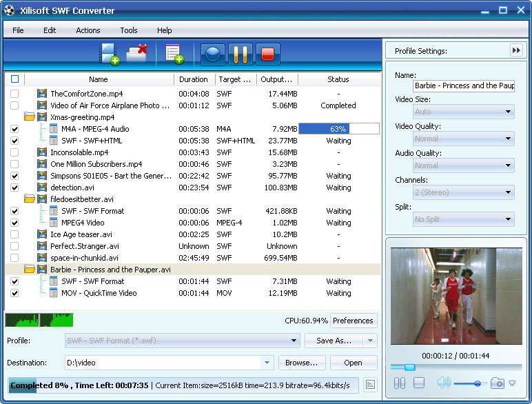Screen dimensions: 532x404
Task: Click the log icon in the status bar
Action: click(370, 385)
